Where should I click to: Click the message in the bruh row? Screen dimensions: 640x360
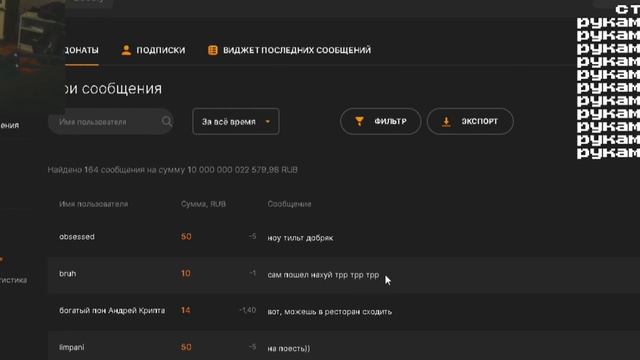point(323,275)
